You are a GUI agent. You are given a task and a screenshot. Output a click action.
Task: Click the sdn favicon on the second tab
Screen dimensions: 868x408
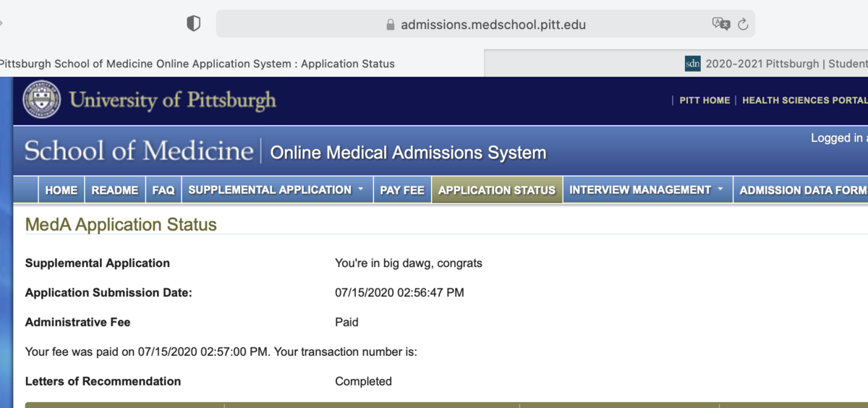tap(692, 64)
